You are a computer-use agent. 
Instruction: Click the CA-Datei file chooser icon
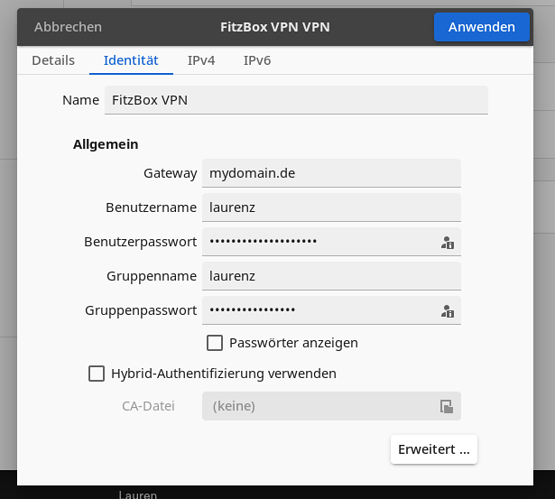(x=446, y=406)
